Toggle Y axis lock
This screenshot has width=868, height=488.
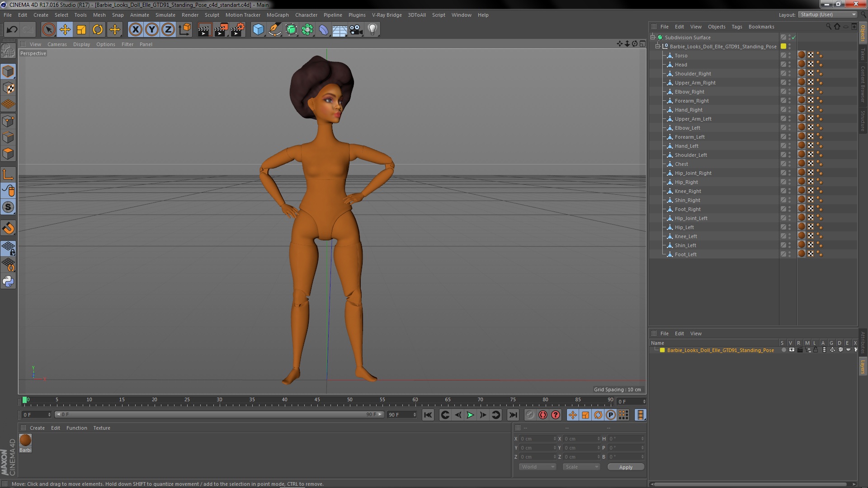click(152, 30)
